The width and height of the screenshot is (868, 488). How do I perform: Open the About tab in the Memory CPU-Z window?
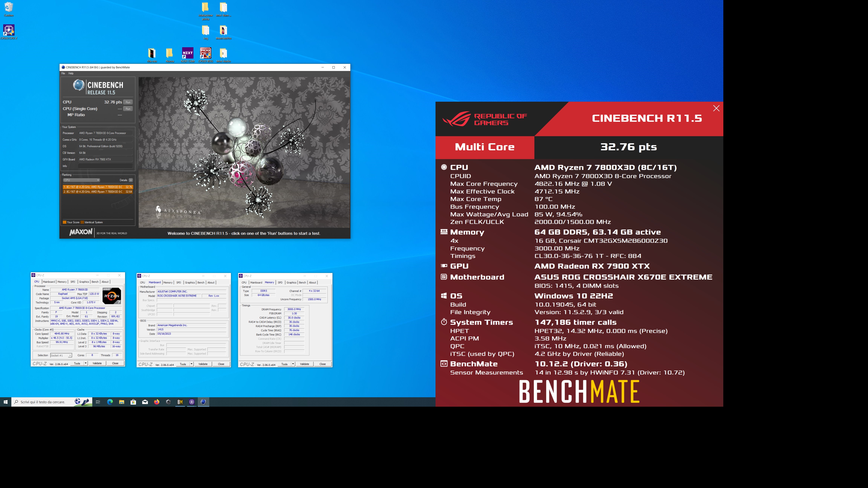(x=312, y=283)
